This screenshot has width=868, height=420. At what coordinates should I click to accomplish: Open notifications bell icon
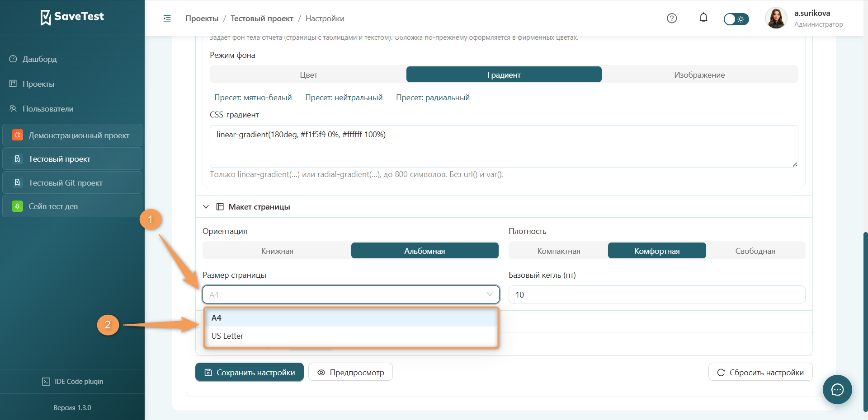[x=703, y=18]
